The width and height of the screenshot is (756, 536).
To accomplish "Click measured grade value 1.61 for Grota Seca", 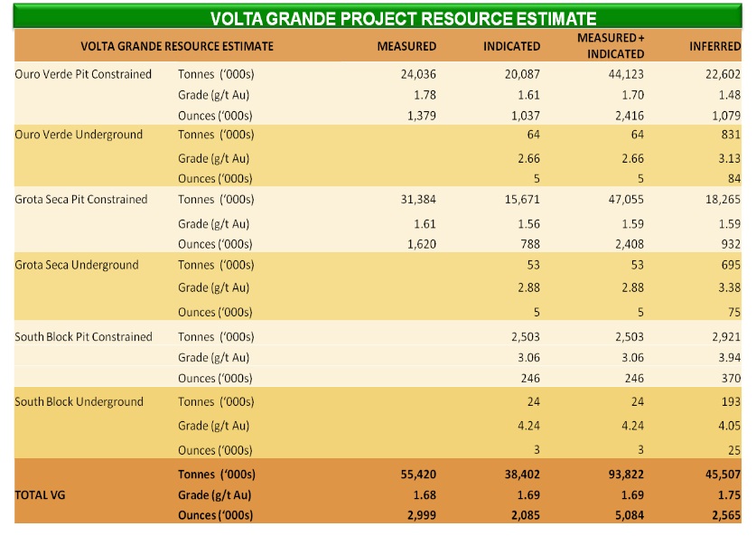I will [425, 224].
